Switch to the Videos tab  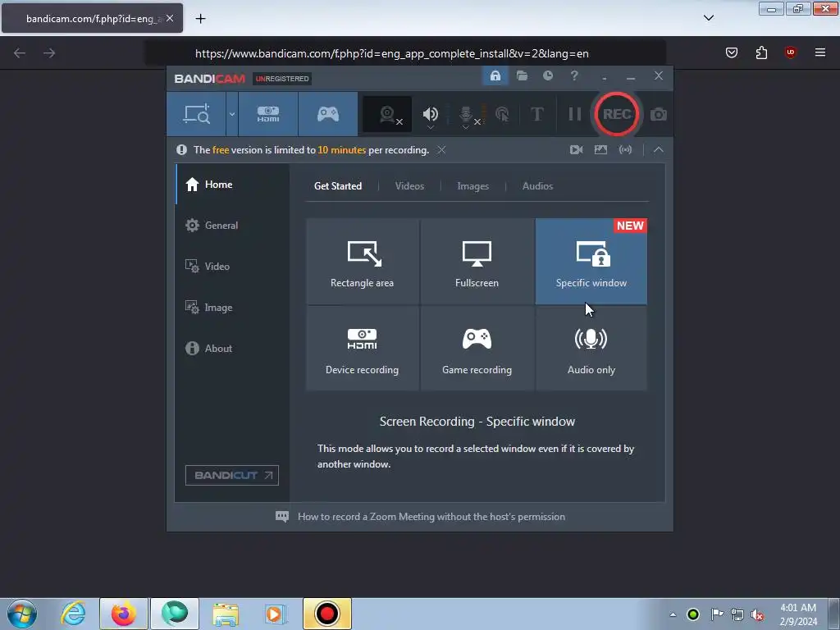click(409, 186)
